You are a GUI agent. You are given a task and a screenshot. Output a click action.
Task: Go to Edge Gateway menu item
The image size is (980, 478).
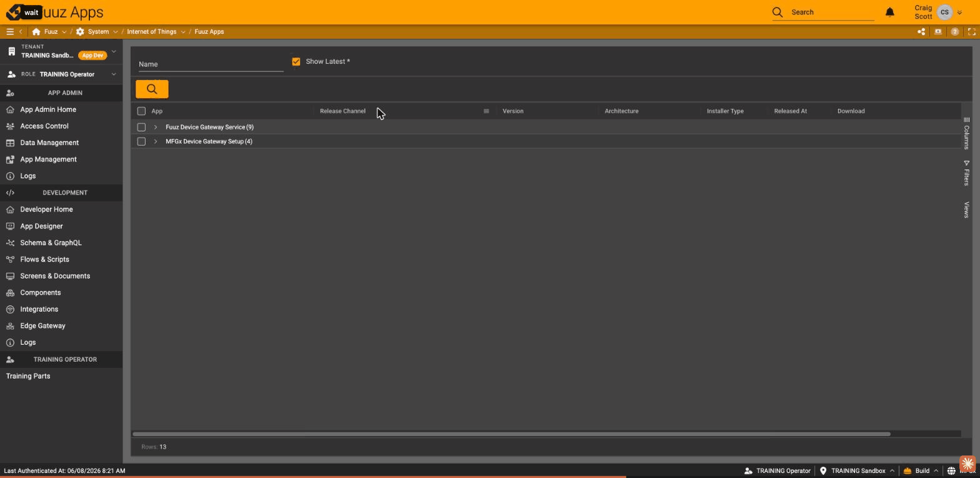[x=42, y=326]
